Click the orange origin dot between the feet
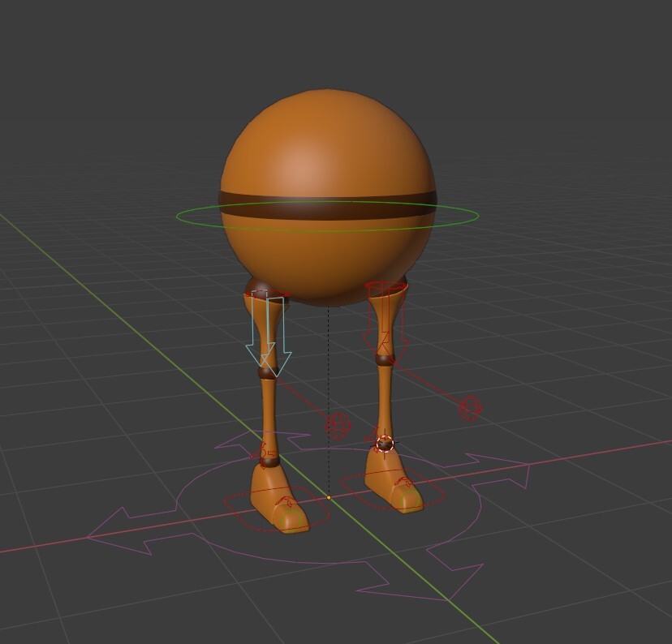672x644 pixels. tap(330, 495)
